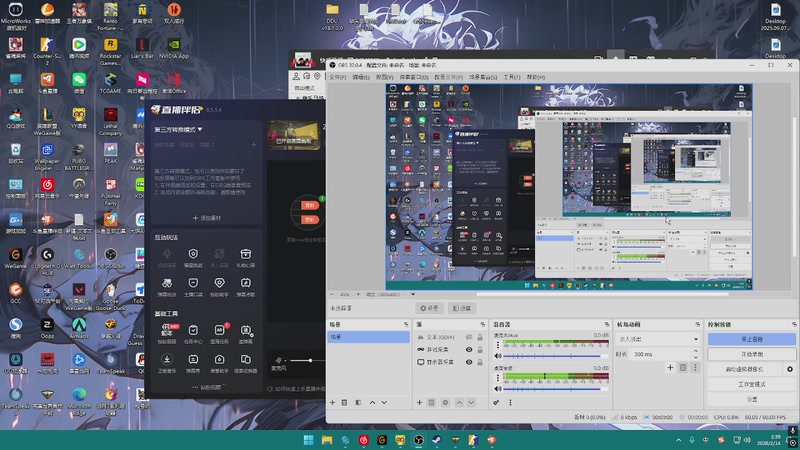
Task: Add a transition with plus icon in Scene Transitions
Action: pos(670,367)
